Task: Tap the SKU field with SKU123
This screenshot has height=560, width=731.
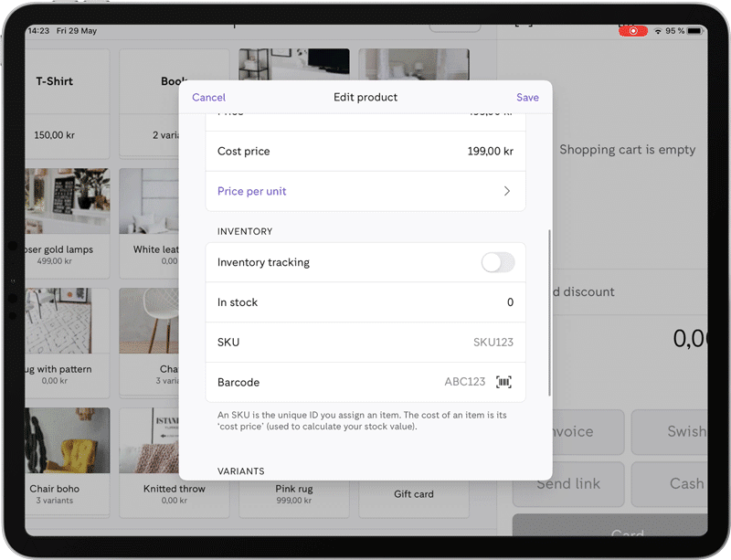Action: 365,342
